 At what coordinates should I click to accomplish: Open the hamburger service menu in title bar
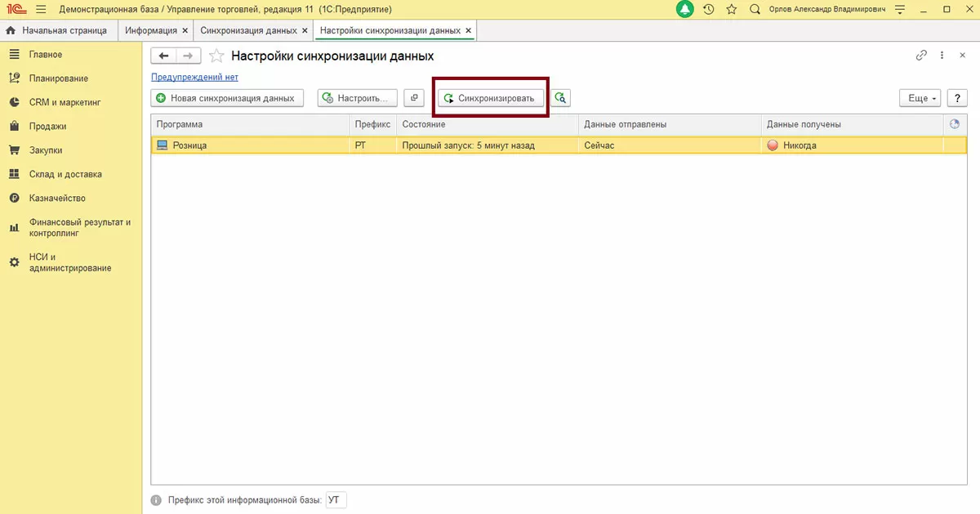click(x=41, y=9)
